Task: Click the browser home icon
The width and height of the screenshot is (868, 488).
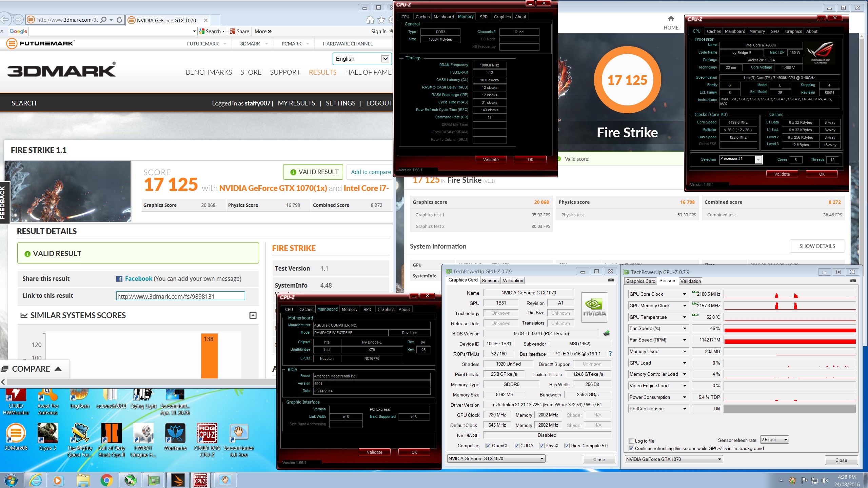Action: (370, 20)
